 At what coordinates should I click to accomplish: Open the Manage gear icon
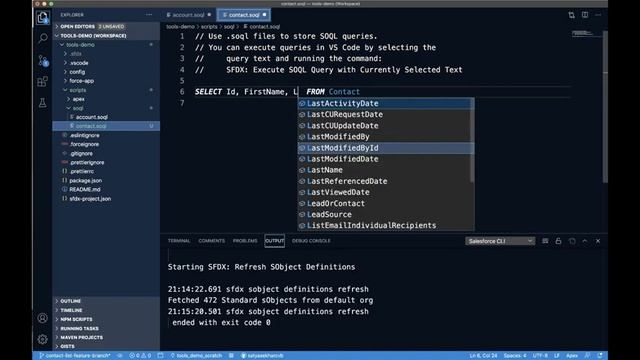click(x=42, y=339)
